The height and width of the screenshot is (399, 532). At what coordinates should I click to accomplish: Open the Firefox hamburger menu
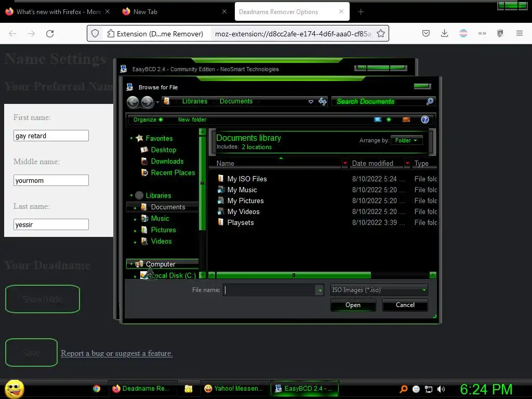coord(519,33)
